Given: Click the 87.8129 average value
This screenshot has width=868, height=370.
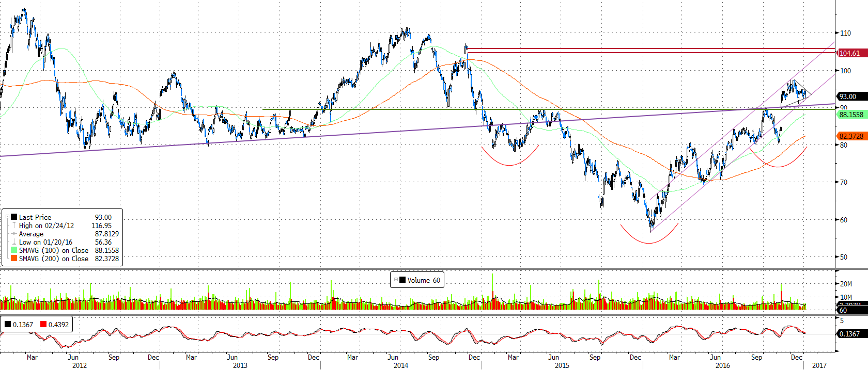Looking at the screenshot, I should tap(107, 234).
